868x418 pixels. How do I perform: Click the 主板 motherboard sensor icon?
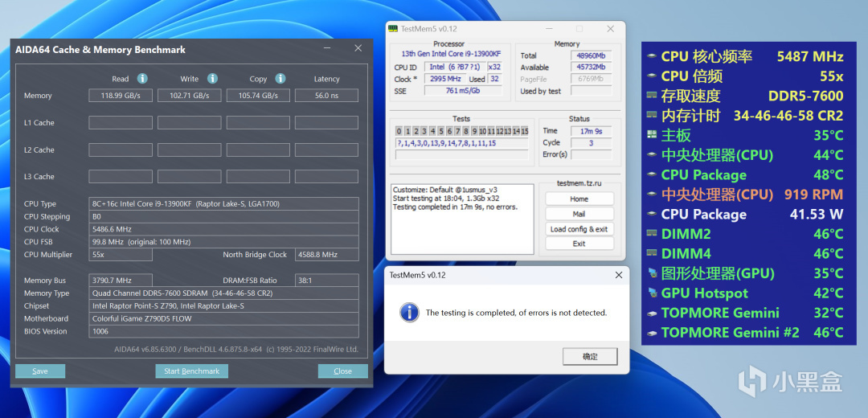pos(652,135)
